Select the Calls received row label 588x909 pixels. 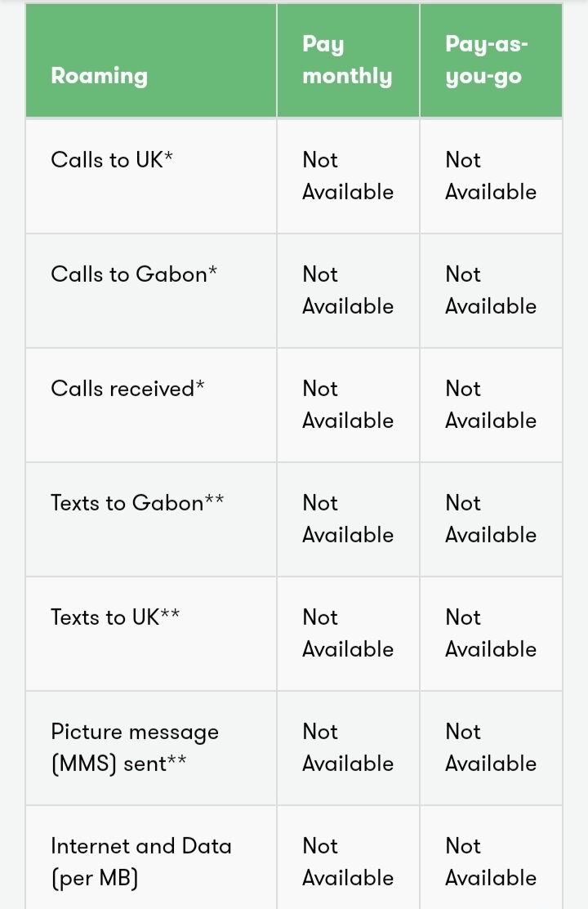[127, 389]
